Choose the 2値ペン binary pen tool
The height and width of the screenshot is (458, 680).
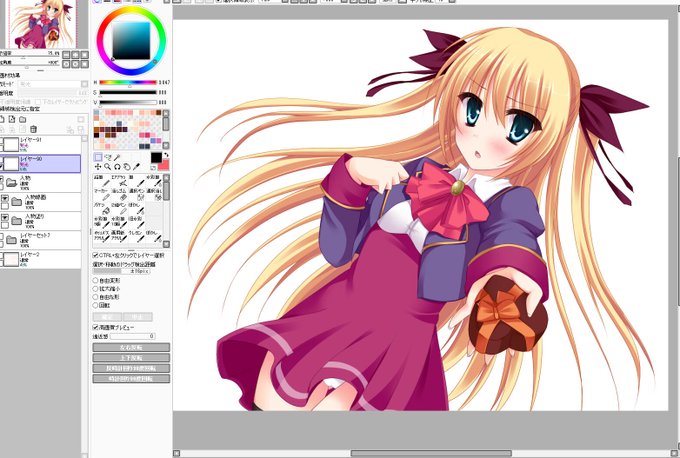click(118, 208)
